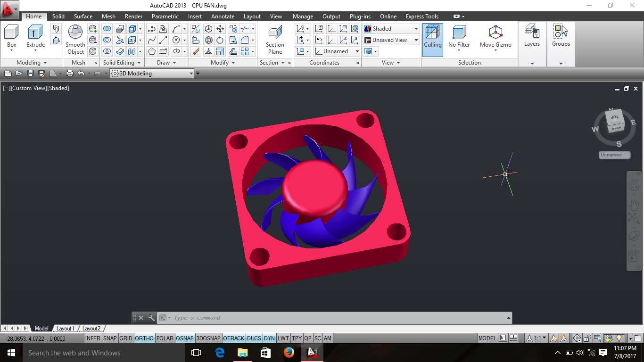Toggle SNAP mode in status bar
The image size is (644, 362).
click(110, 338)
